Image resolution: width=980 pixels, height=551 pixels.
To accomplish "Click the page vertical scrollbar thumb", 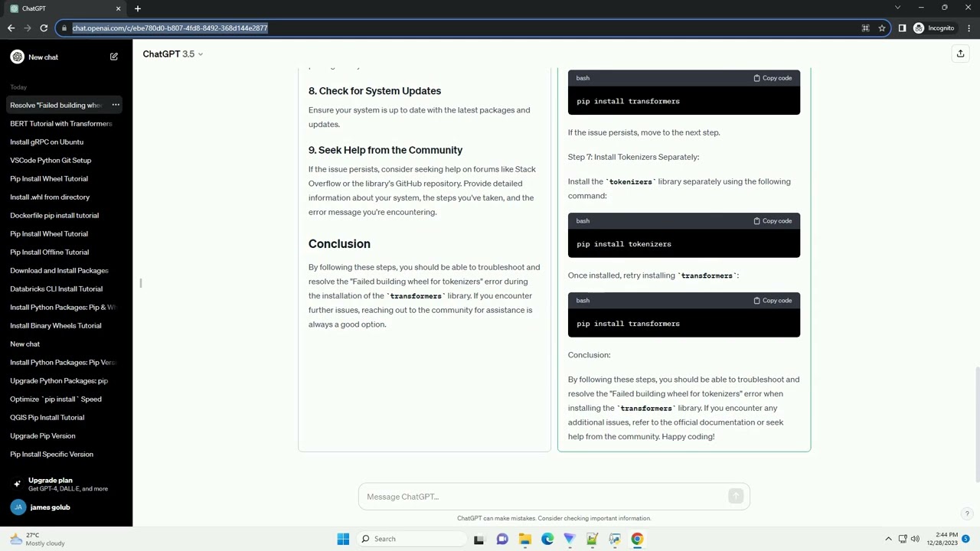I will 976,425.
